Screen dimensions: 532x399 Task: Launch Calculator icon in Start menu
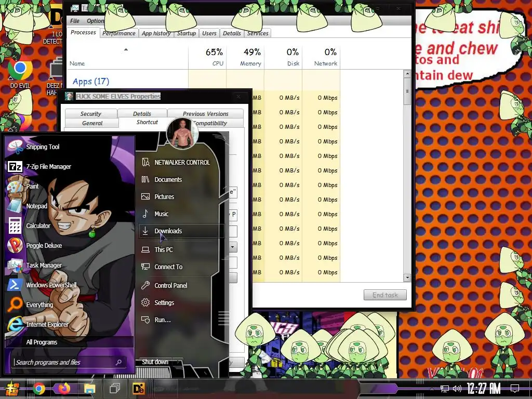15,225
